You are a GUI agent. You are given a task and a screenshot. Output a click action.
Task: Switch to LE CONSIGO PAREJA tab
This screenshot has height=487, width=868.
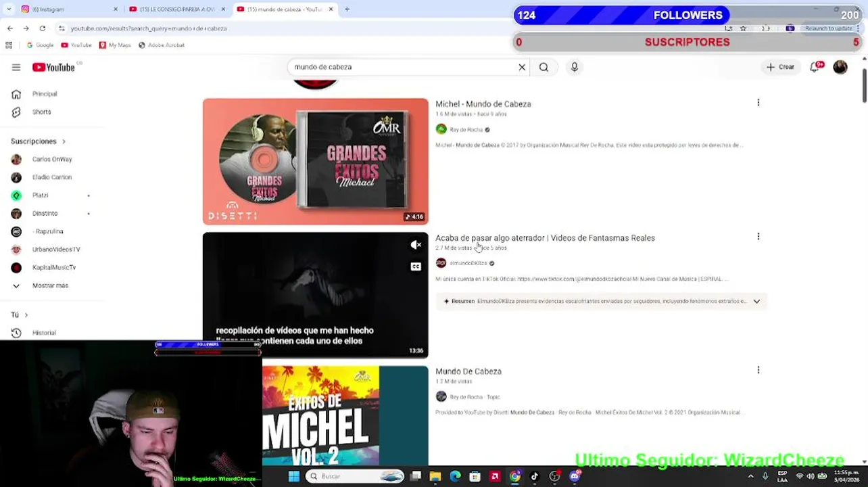(176, 9)
